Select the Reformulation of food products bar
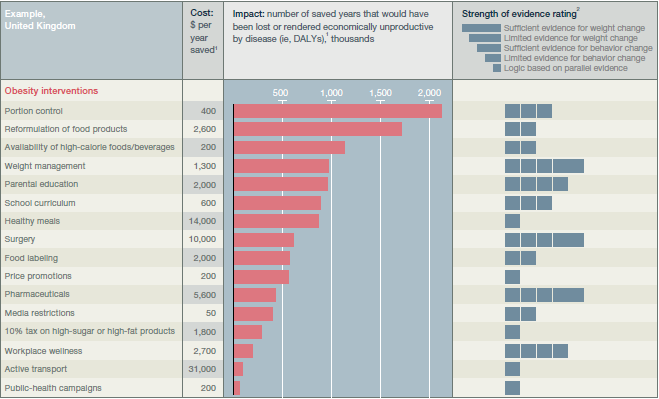This screenshot has width=659, height=399. [x=318, y=129]
